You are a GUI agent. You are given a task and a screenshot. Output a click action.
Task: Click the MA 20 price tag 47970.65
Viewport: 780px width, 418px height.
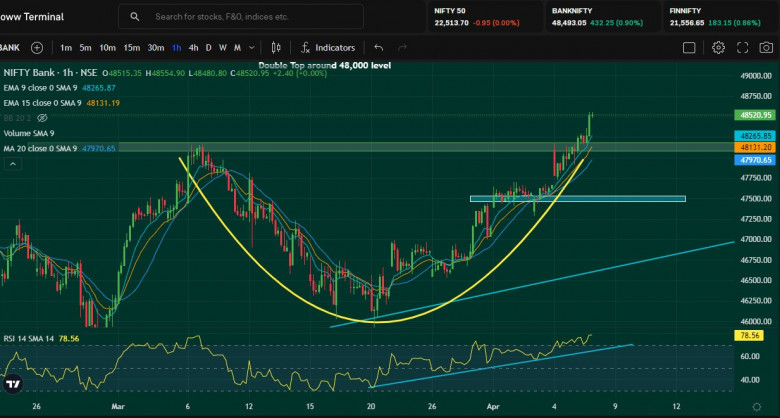756,160
